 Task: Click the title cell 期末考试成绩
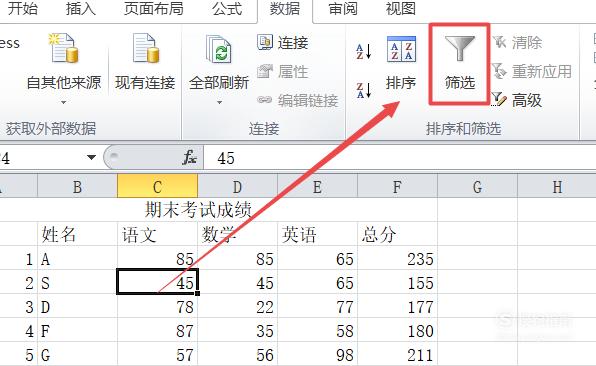click(198, 210)
